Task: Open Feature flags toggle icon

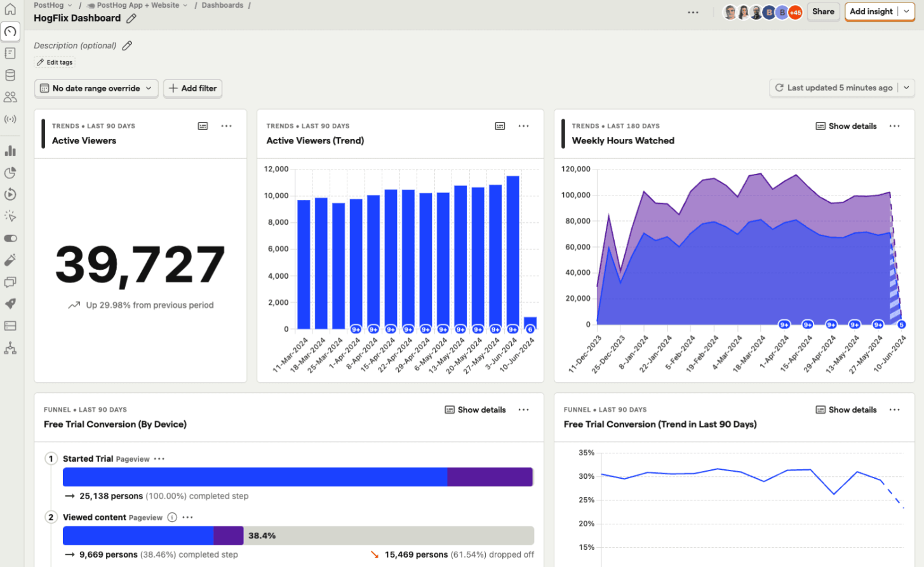Action: [10, 238]
